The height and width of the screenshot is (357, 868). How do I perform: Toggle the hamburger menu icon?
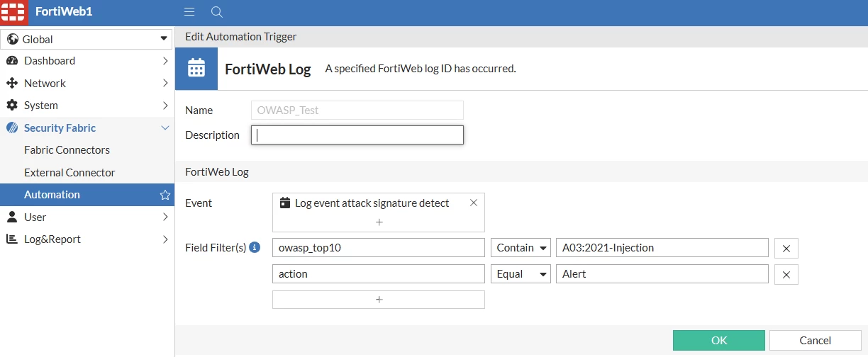(189, 12)
